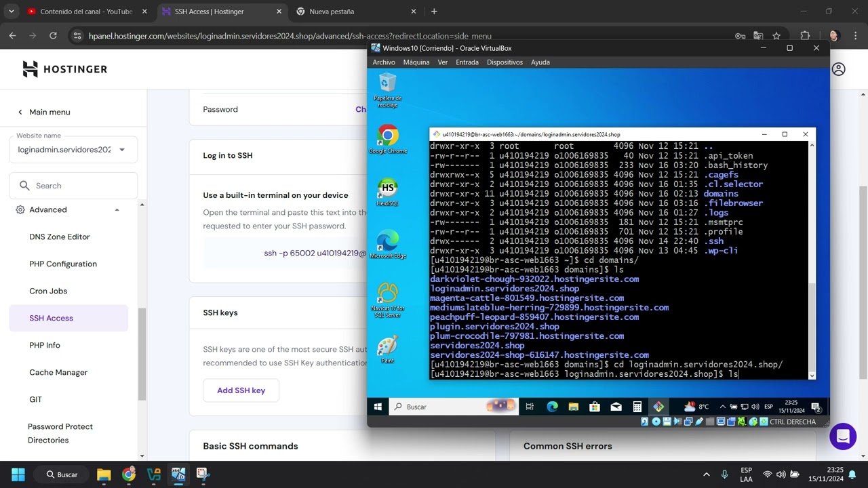Reload the Hostinger page
Viewport: 868px width, 488px height.
(x=53, y=36)
